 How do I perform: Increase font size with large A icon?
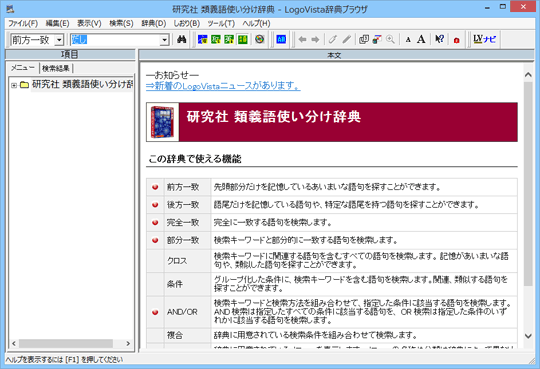pyautogui.click(x=421, y=40)
